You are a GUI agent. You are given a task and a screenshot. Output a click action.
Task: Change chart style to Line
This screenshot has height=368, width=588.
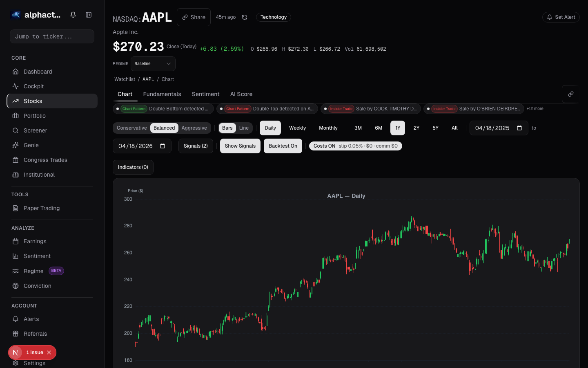(x=244, y=128)
